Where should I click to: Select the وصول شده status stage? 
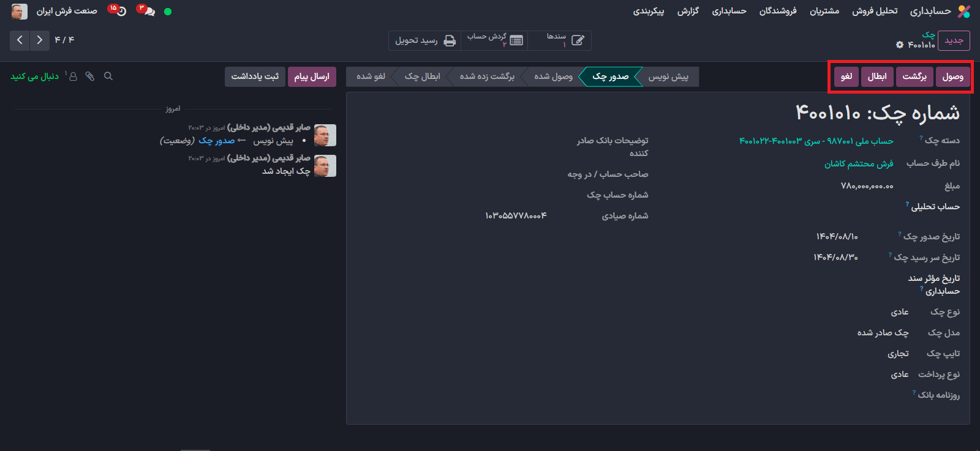[x=553, y=76]
